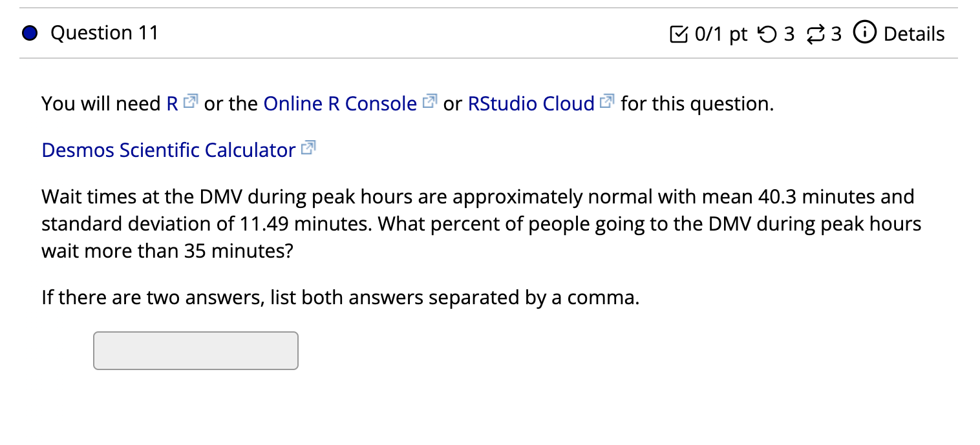Open the R link
Screen dimensions: 980x445
point(172,103)
